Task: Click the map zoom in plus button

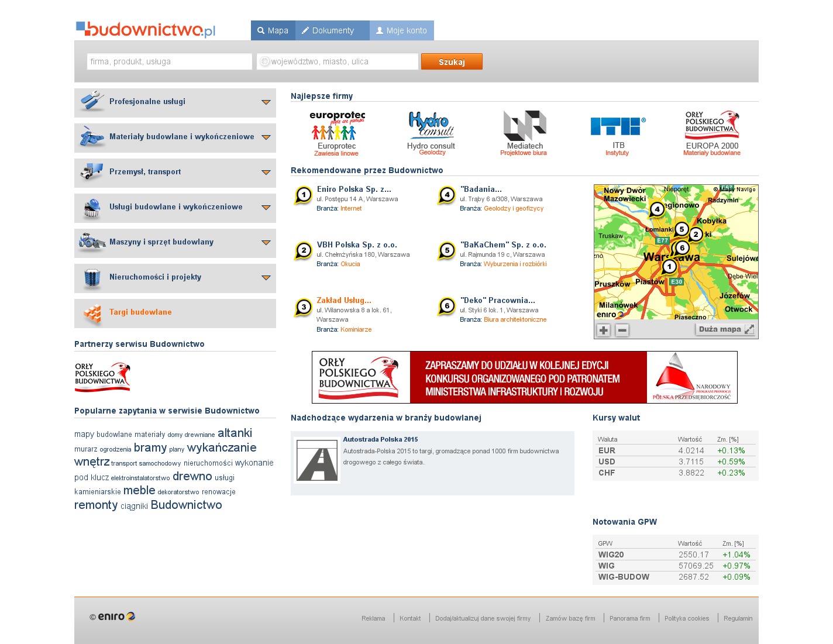Action: click(604, 330)
